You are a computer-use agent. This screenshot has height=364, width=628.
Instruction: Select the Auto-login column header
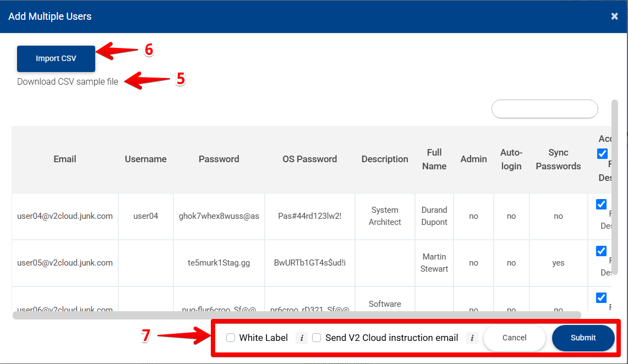click(x=511, y=159)
